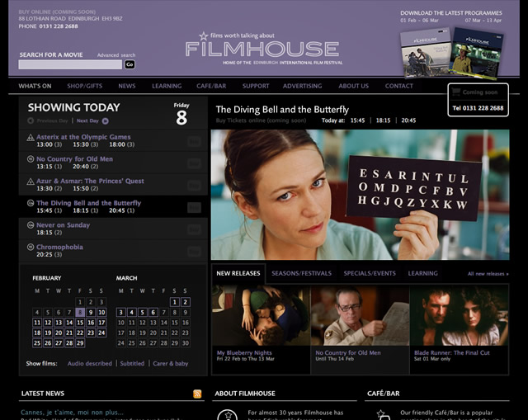Open the Learning nav item
This screenshot has width=528, height=420.
(x=167, y=86)
